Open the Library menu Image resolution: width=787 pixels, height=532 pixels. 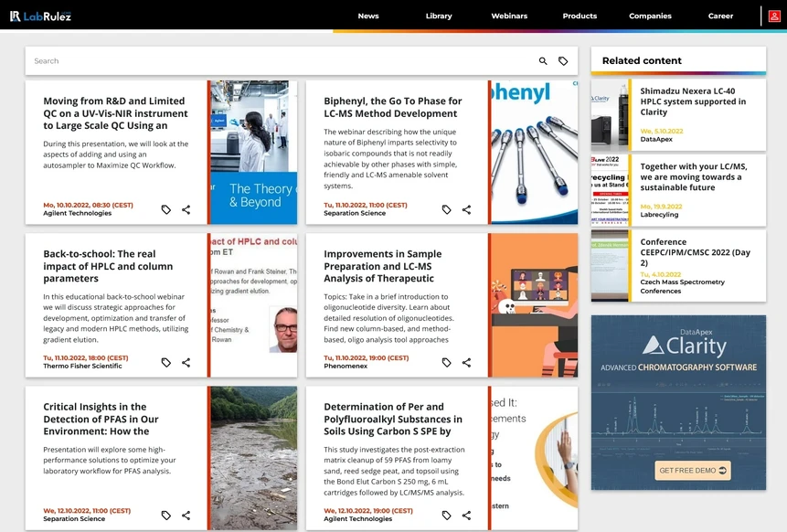(x=439, y=16)
